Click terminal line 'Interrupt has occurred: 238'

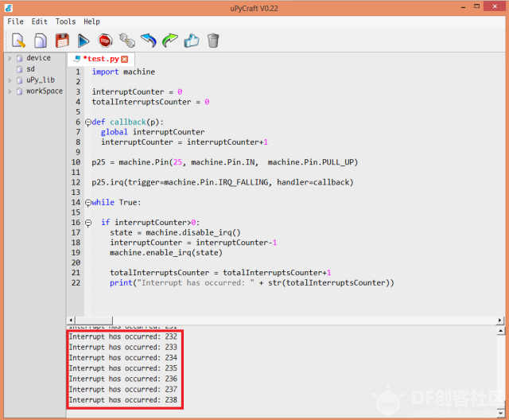tap(123, 400)
